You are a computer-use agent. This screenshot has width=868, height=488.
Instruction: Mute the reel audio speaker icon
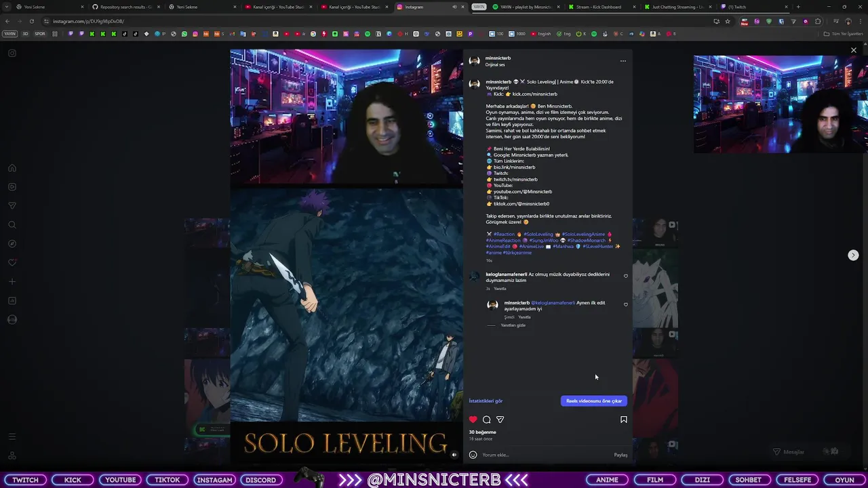[454, 455]
